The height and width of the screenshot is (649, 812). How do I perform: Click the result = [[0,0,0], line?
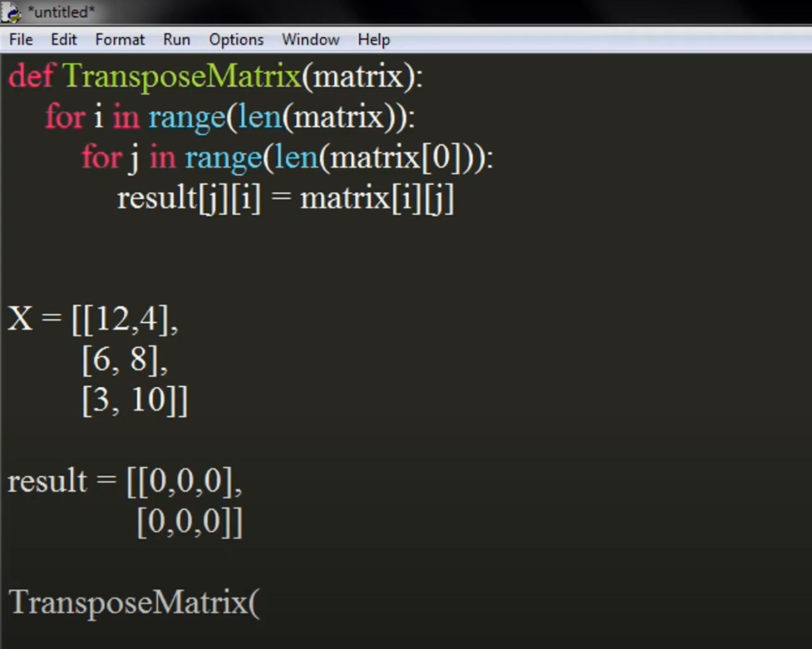point(123,481)
